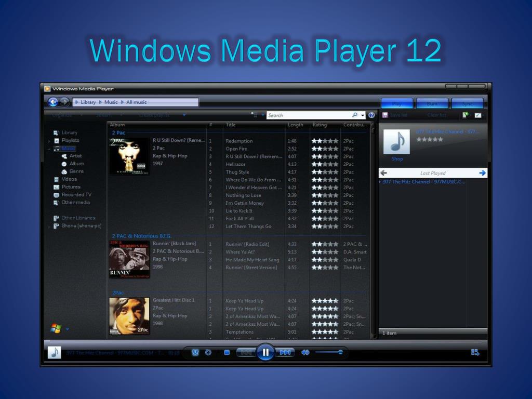Mute the volume speaker button
532x399 pixels.
(305, 353)
